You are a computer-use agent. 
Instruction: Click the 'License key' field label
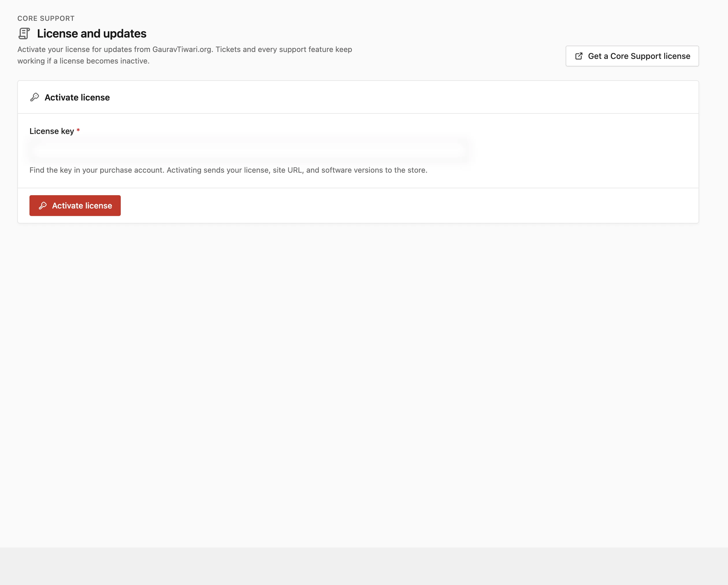coord(52,131)
